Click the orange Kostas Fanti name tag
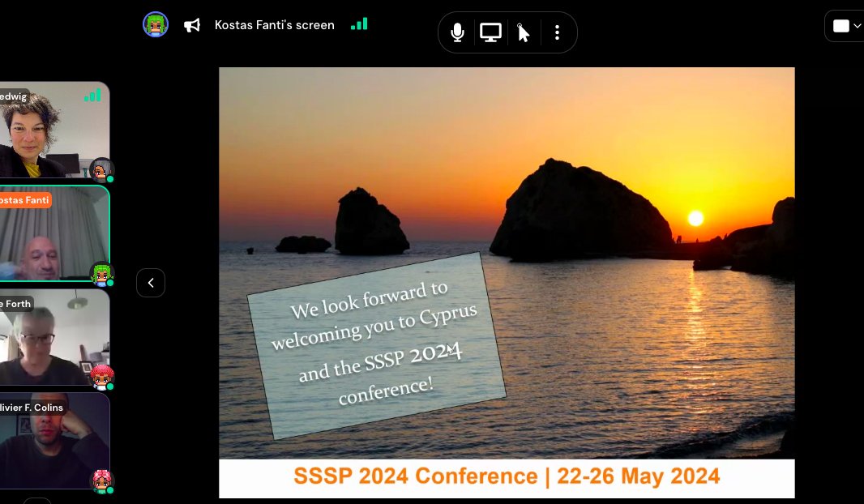The image size is (864, 504). coord(25,200)
